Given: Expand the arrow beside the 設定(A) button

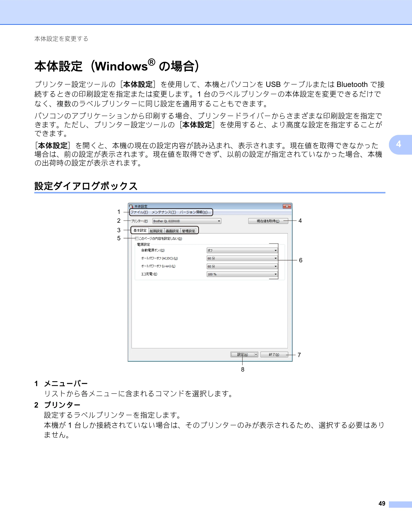Looking at the screenshot, I should click(x=256, y=354).
